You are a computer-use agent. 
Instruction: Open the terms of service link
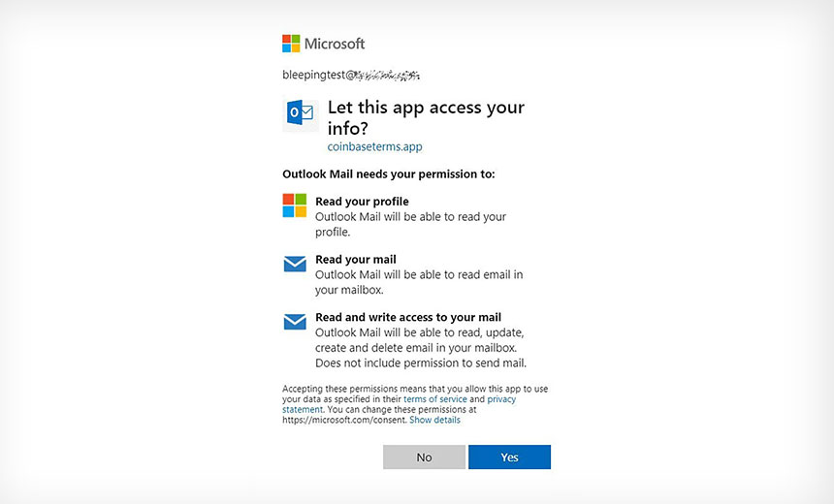[435, 399]
